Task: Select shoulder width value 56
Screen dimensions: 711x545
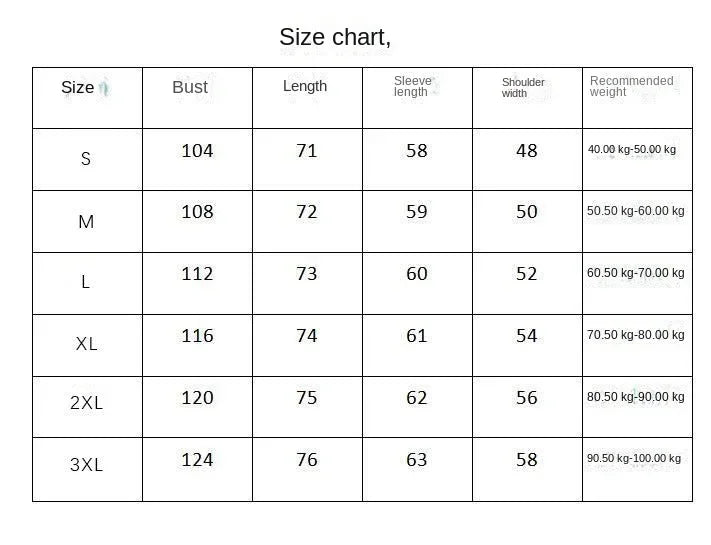Action: 527,398
